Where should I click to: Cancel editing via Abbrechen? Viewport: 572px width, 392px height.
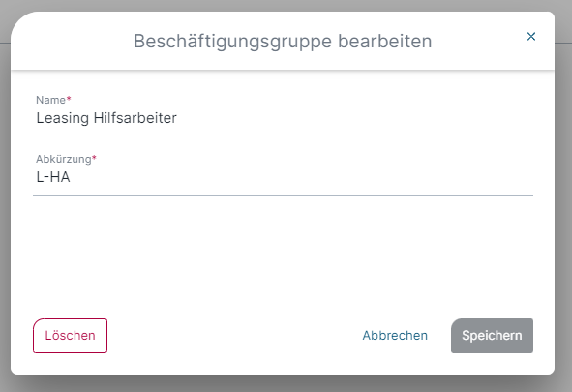pyautogui.click(x=395, y=336)
